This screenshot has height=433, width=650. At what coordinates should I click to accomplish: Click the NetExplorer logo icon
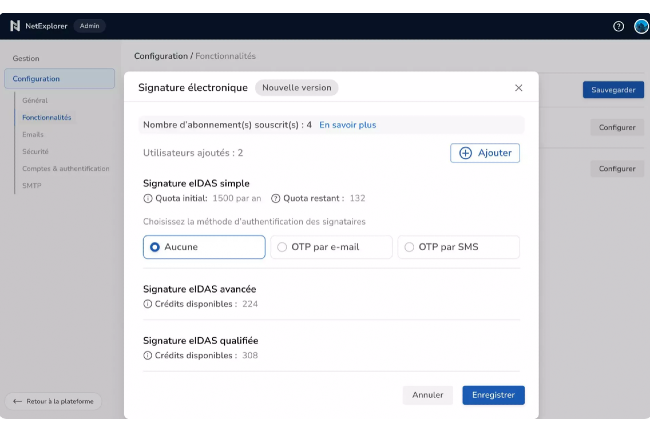15,26
